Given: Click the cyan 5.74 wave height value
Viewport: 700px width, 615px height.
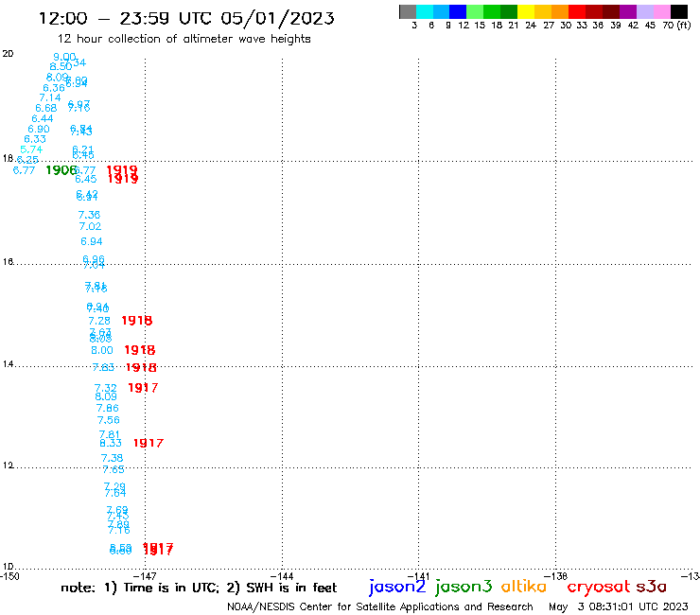Looking at the screenshot, I should (x=31, y=149).
